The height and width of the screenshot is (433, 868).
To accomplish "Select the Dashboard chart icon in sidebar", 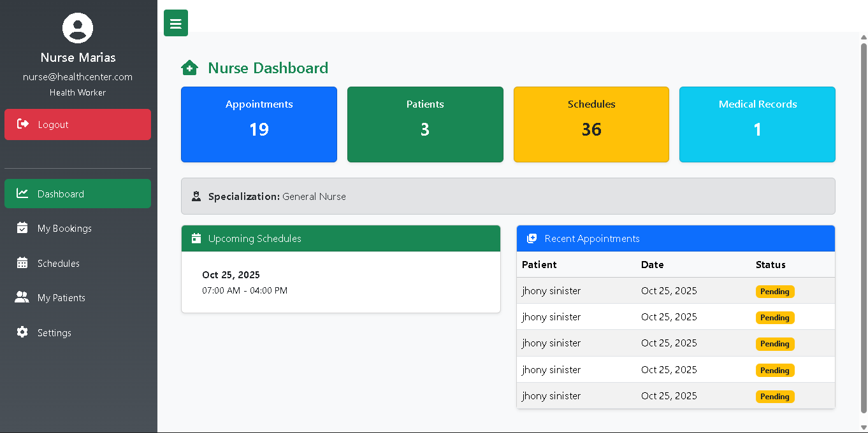I will [x=22, y=194].
